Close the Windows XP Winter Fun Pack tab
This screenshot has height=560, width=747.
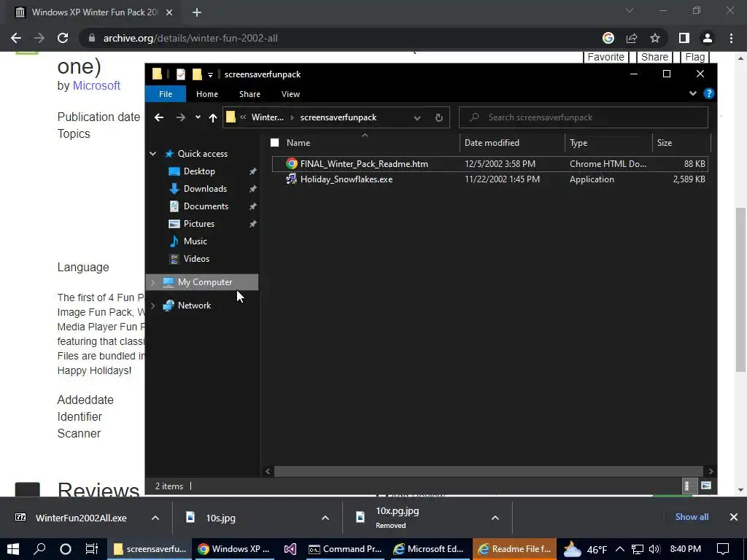tap(169, 12)
